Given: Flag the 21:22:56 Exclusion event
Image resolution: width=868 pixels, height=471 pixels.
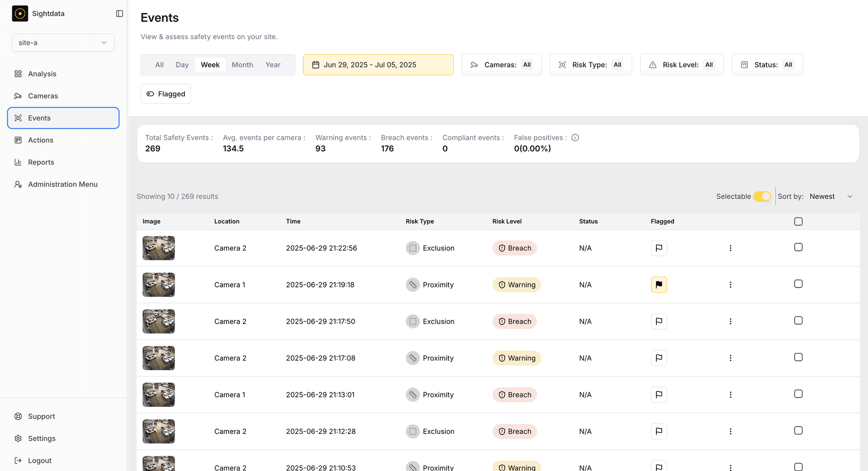Looking at the screenshot, I should tap(659, 248).
